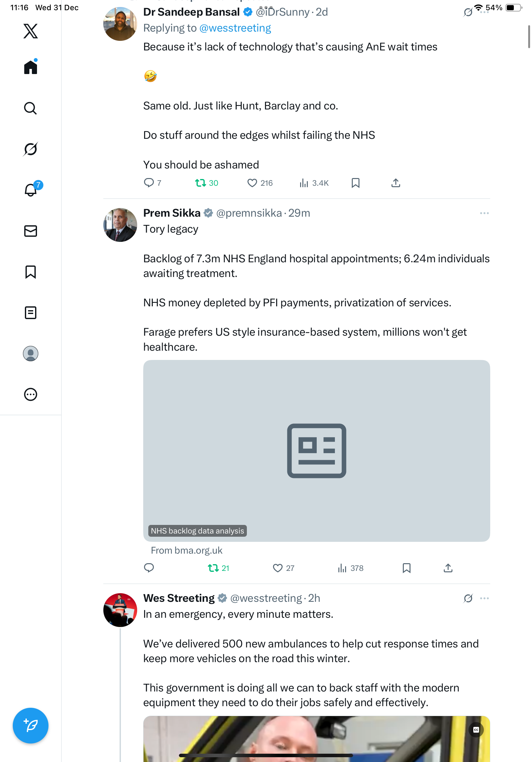Go to Home in the sidebar
Image resolution: width=532 pixels, height=762 pixels.
pos(31,67)
